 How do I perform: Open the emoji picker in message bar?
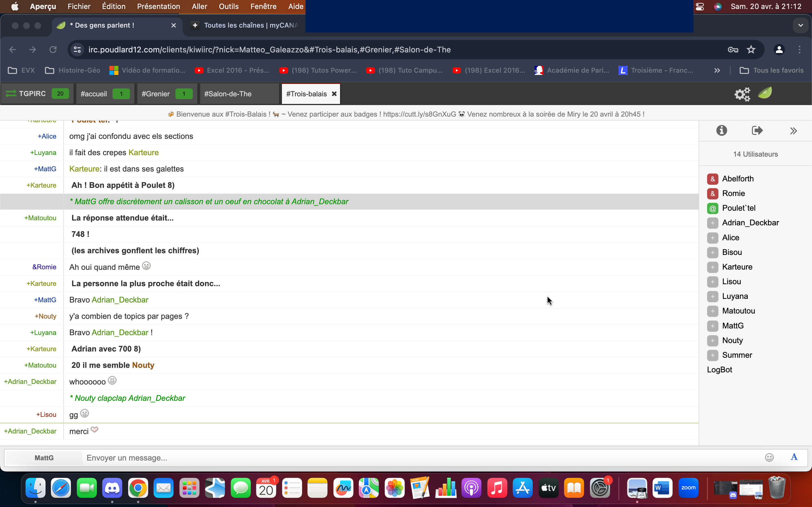click(769, 457)
